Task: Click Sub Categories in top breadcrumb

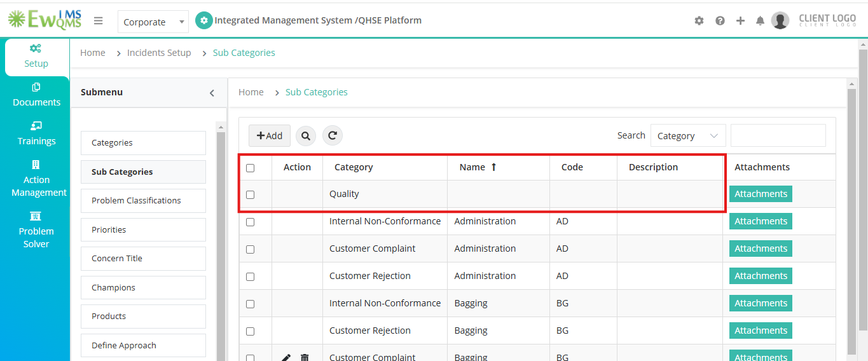Action: (x=244, y=53)
